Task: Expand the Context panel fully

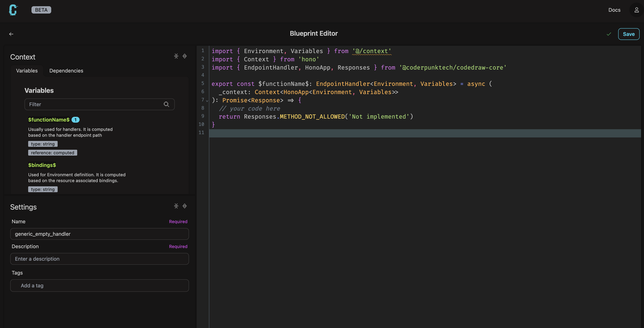Action: (185, 56)
